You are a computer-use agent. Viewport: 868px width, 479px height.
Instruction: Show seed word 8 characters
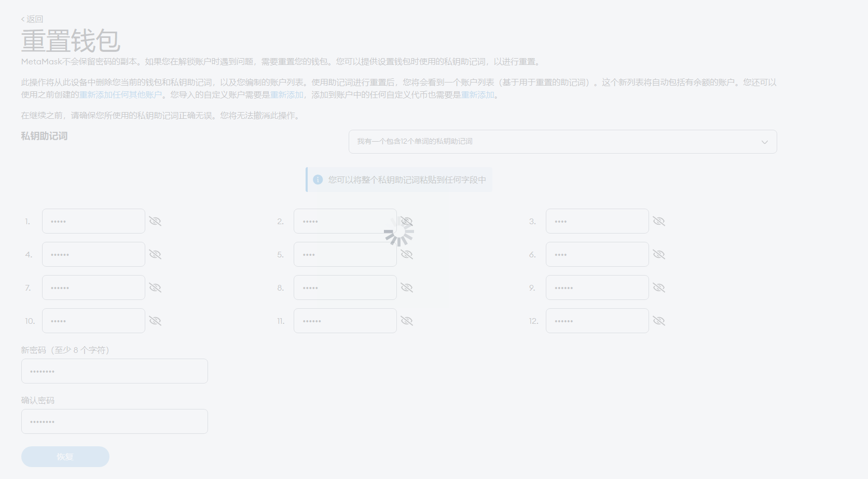pos(407,288)
